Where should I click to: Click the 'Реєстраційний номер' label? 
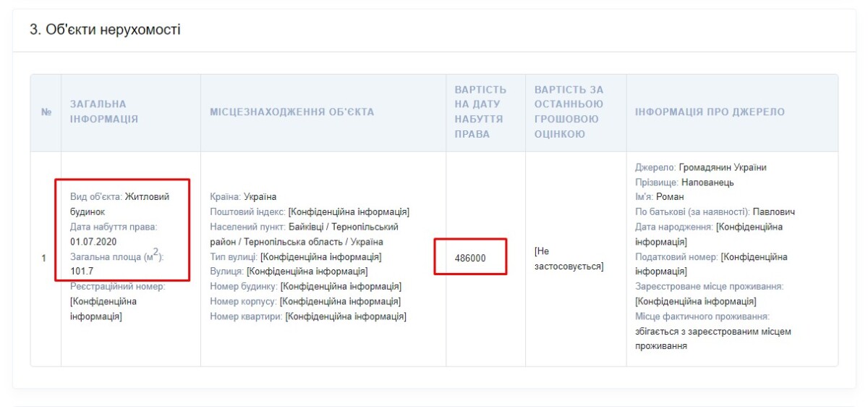click(118, 287)
